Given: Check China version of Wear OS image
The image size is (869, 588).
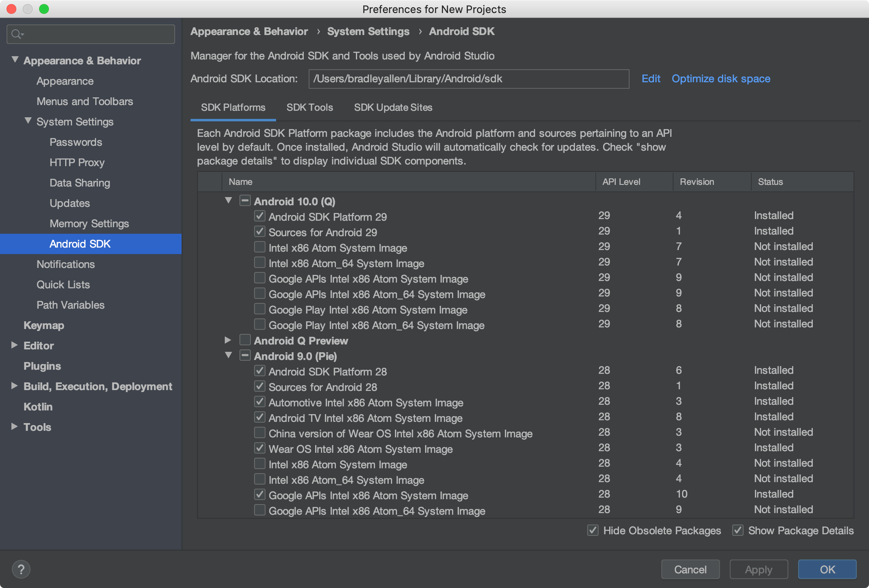Looking at the screenshot, I should point(259,433).
